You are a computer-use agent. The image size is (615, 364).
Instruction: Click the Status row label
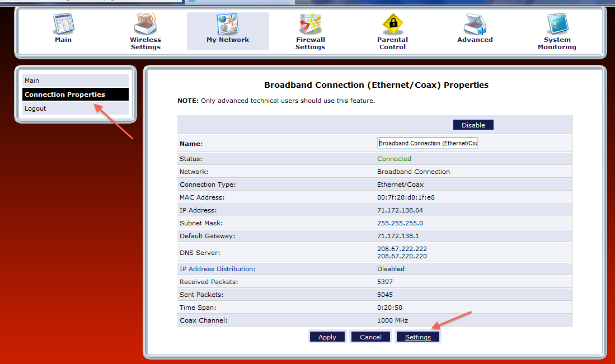[x=191, y=159]
